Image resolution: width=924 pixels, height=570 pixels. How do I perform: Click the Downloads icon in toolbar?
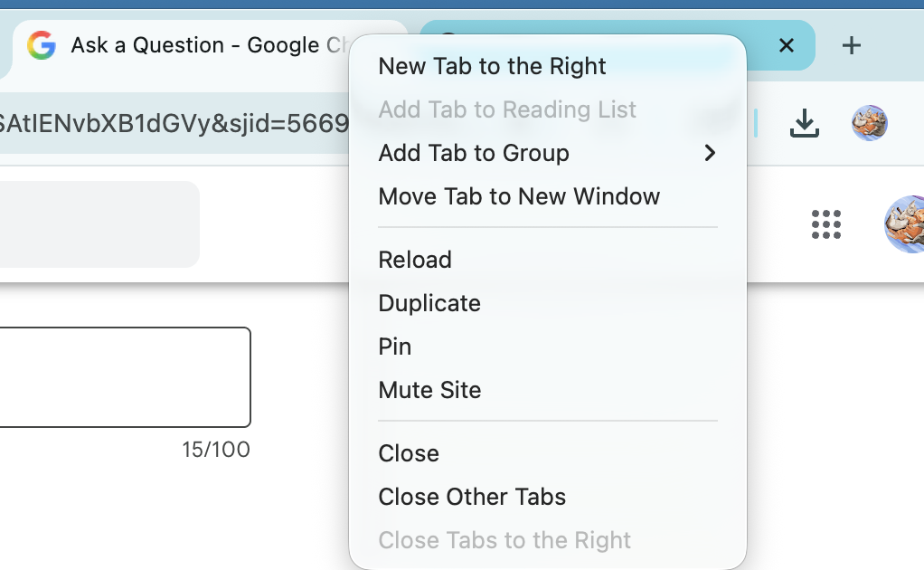804,123
